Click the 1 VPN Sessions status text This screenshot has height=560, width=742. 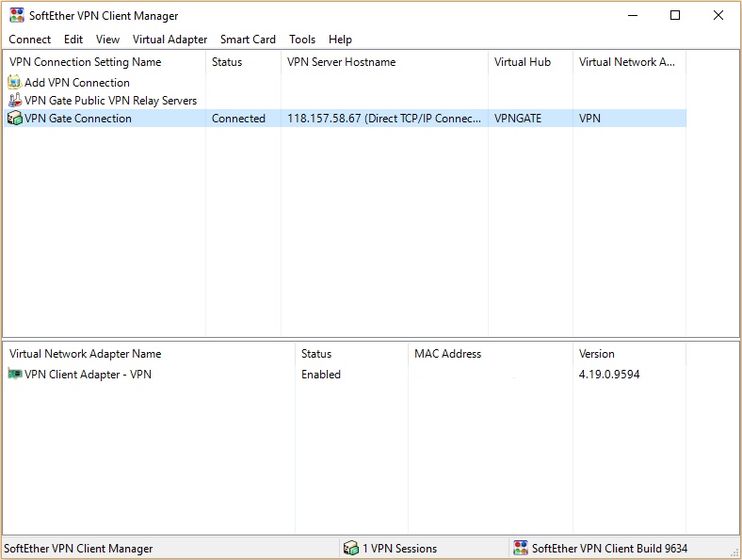pos(399,548)
